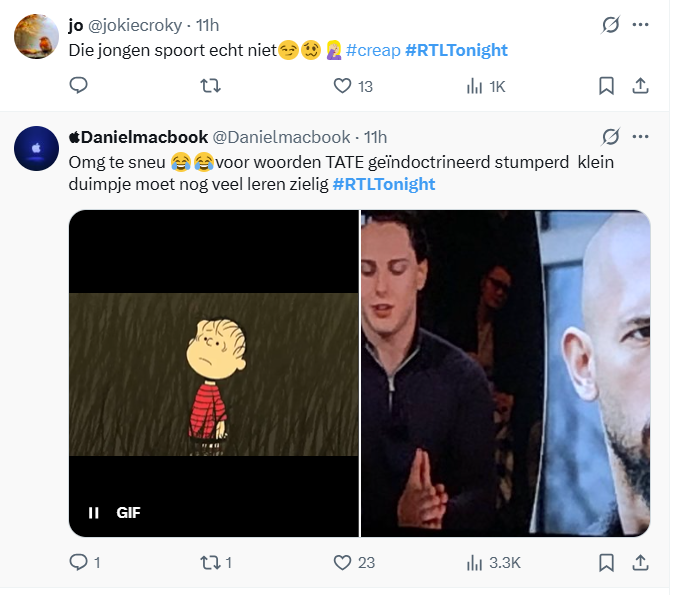Like jo's tweet with 13 likes

point(343,86)
